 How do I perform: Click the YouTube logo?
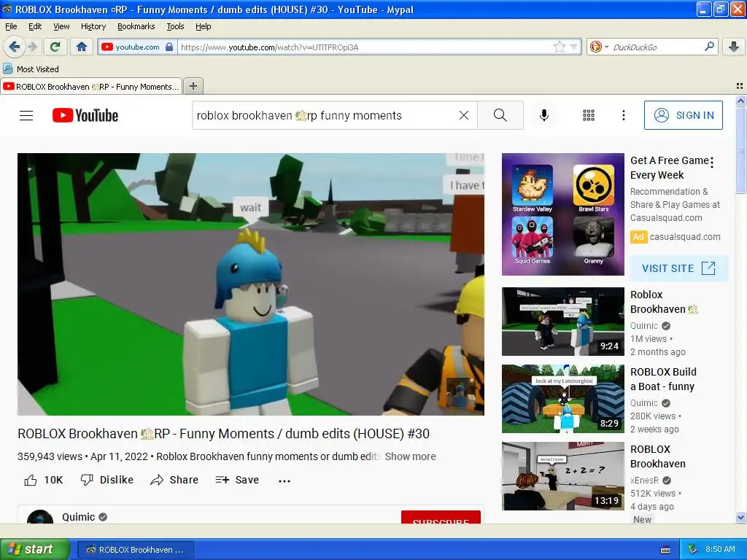tap(85, 115)
